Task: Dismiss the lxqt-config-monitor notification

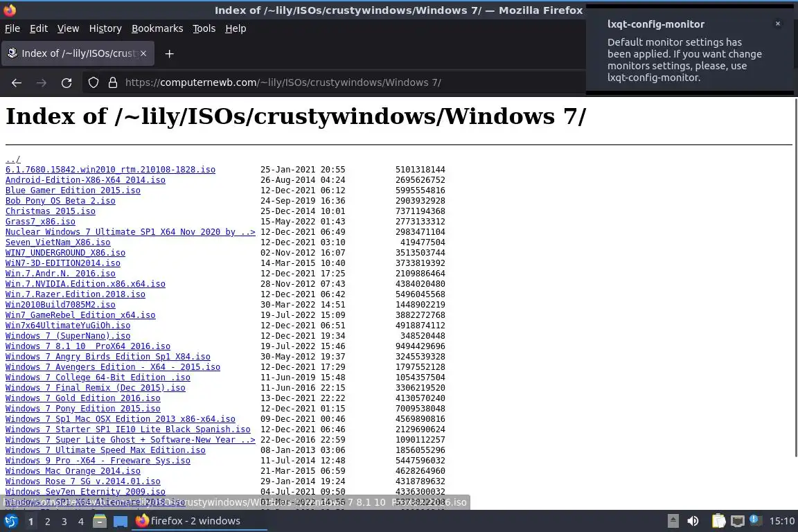Action: pos(778,24)
